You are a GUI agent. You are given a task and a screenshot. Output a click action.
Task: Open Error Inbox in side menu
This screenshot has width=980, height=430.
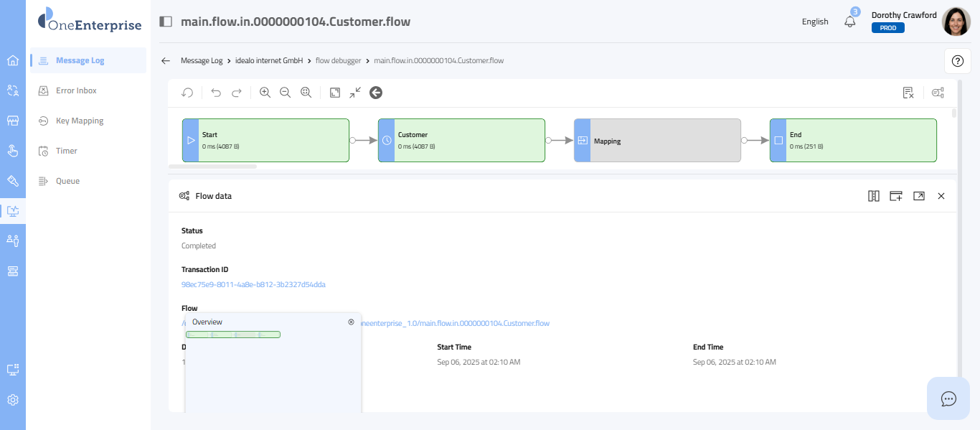(x=76, y=90)
